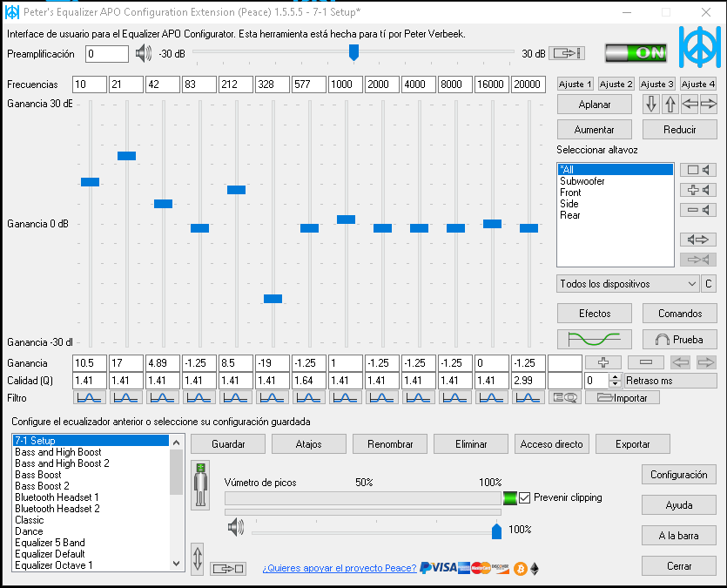Click the 577 frequency input field

coord(309,84)
